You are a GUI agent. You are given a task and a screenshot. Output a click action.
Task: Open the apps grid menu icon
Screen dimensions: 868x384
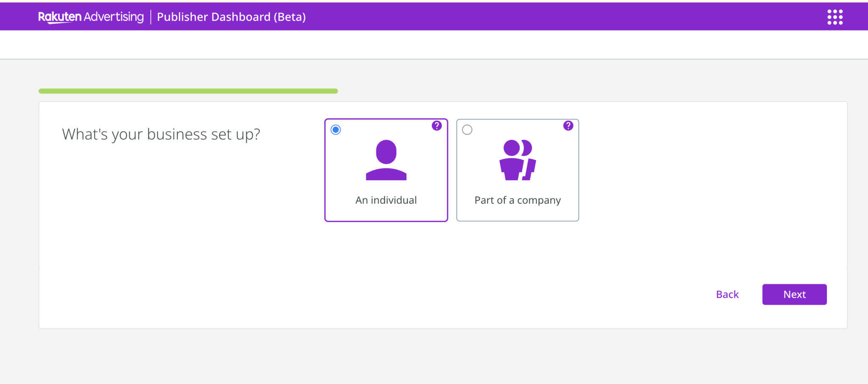pyautogui.click(x=835, y=17)
